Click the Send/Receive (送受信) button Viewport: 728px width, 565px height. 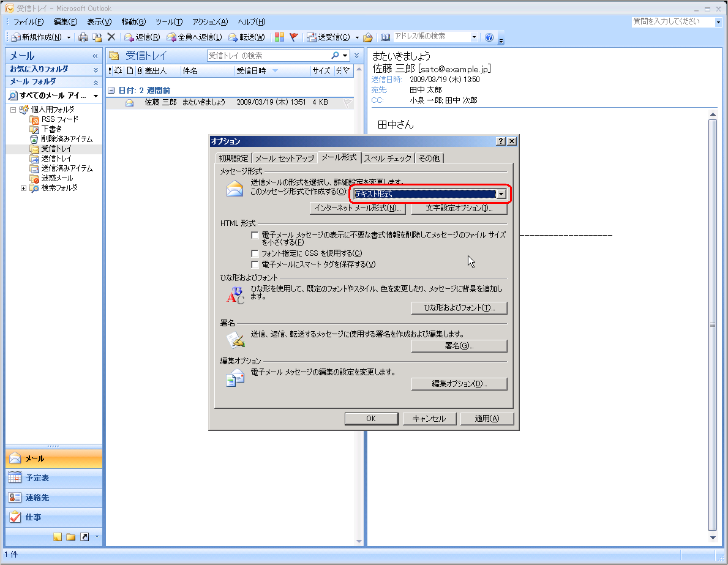329,37
